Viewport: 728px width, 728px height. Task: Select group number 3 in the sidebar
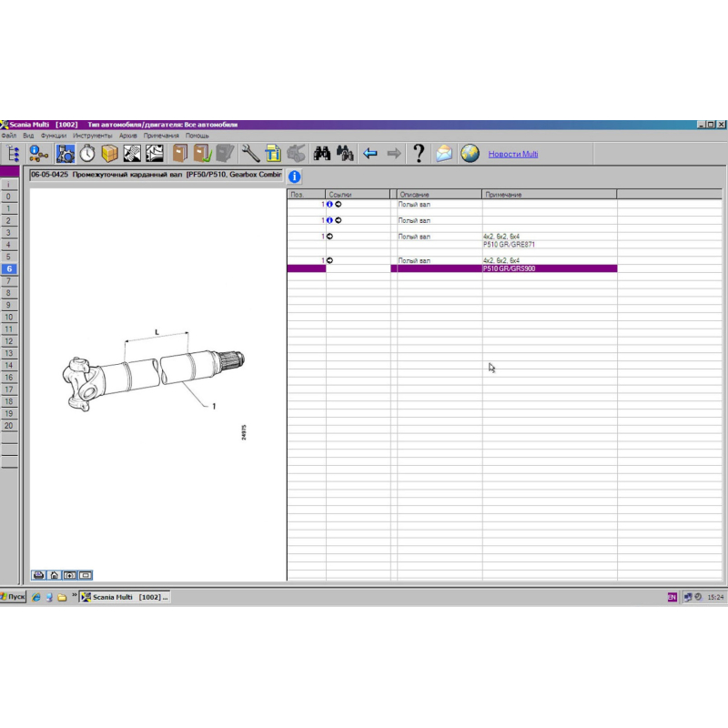tap(9, 233)
